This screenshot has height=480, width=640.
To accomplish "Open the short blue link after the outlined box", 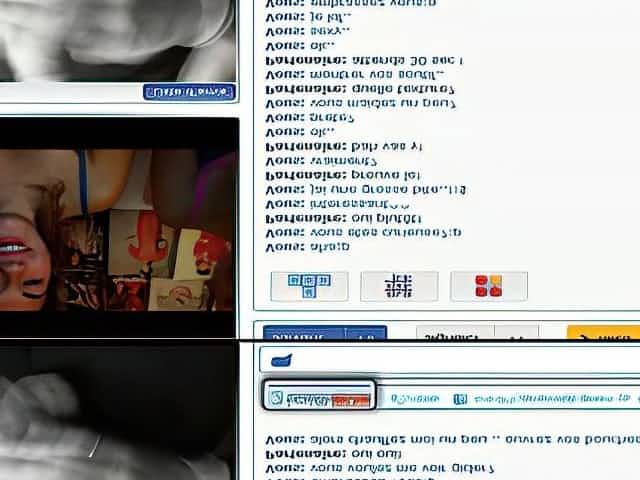I will [413, 399].
